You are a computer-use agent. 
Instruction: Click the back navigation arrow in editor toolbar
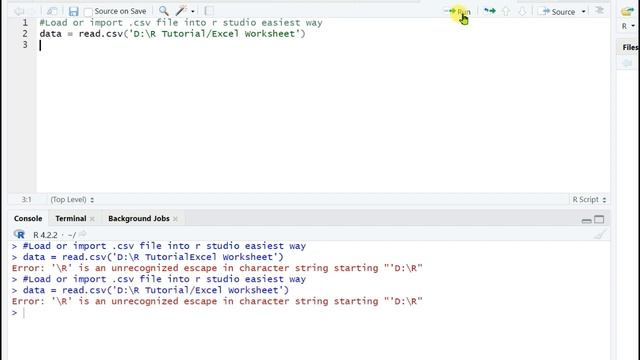click(19, 11)
